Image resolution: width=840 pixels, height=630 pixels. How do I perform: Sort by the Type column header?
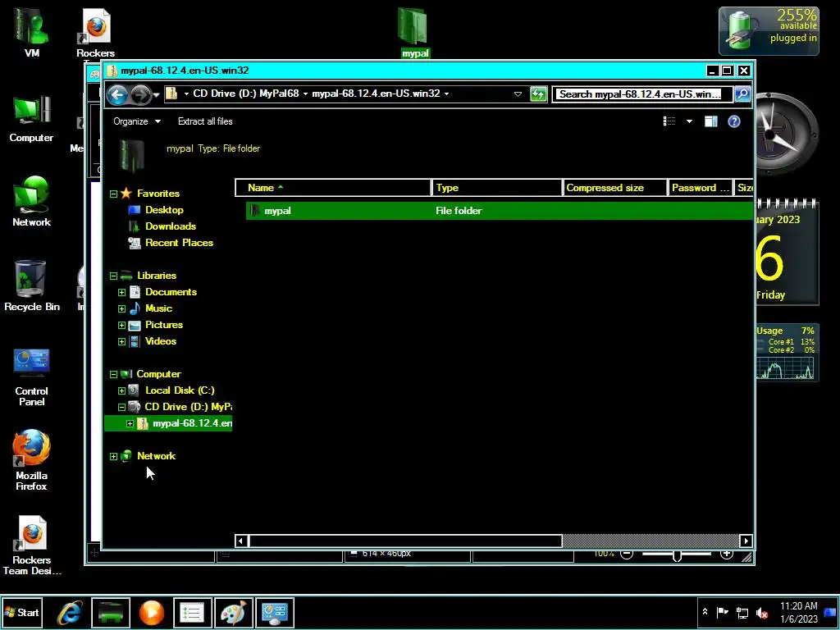[496, 188]
